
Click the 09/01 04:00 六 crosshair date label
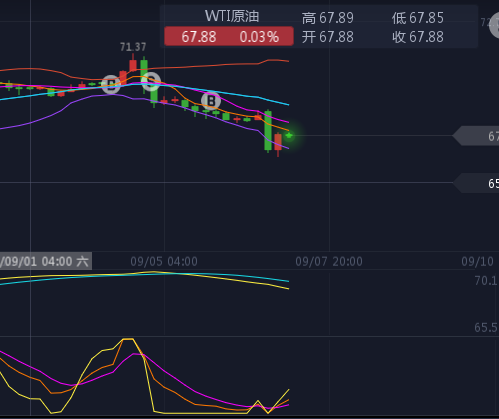pos(45,261)
